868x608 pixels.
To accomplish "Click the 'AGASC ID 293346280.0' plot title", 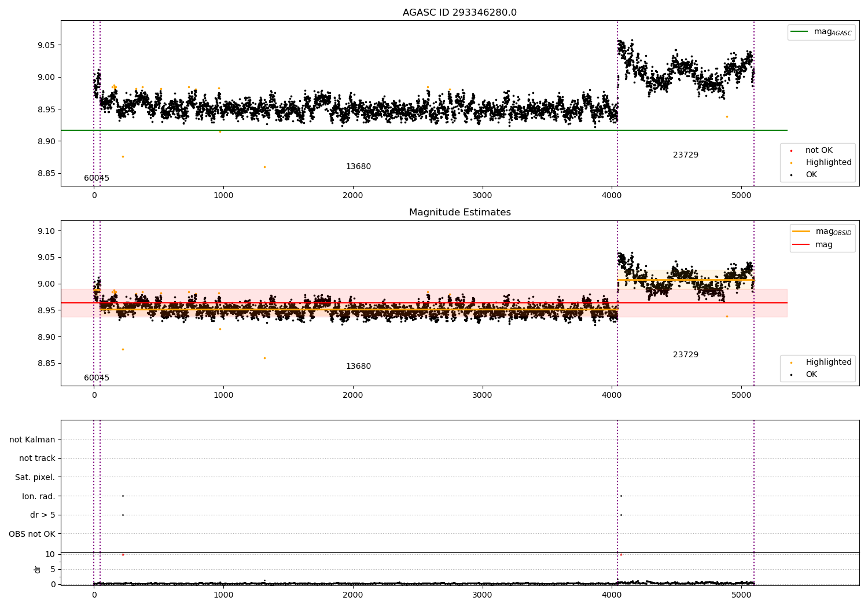I will tap(459, 13).
